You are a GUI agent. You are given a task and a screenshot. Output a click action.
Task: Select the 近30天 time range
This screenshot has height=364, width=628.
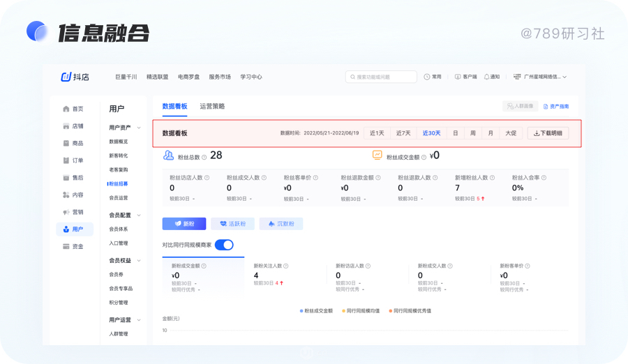pyautogui.click(x=432, y=133)
